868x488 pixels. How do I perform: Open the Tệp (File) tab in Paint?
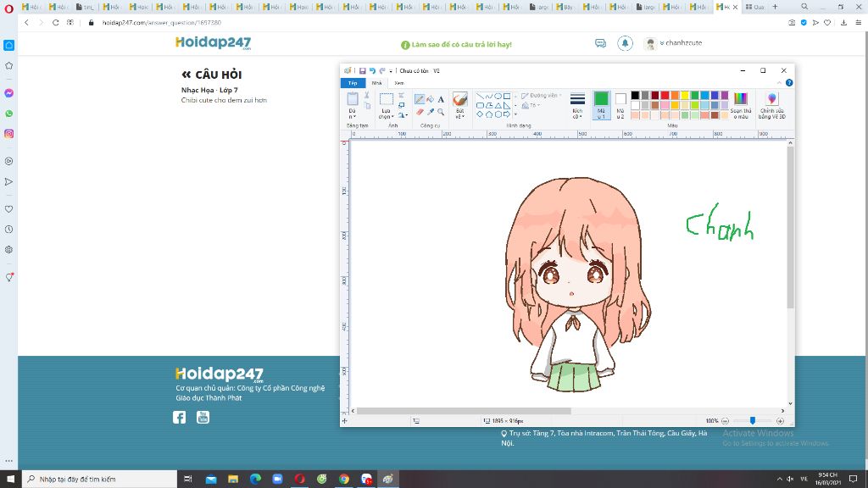tap(353, 83)
